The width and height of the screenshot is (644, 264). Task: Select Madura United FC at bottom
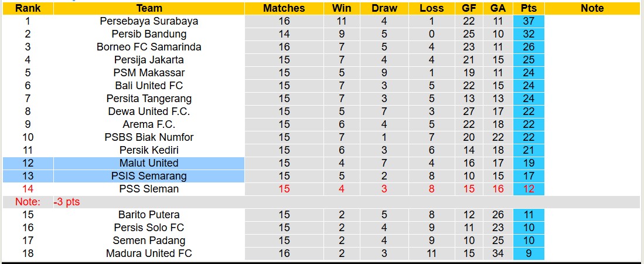pos(149,253)
